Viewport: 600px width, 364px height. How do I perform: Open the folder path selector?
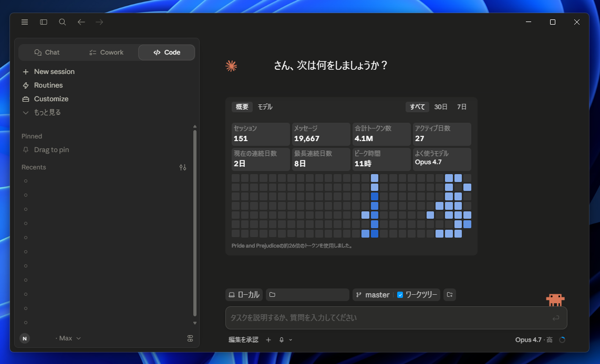point(307,295)
